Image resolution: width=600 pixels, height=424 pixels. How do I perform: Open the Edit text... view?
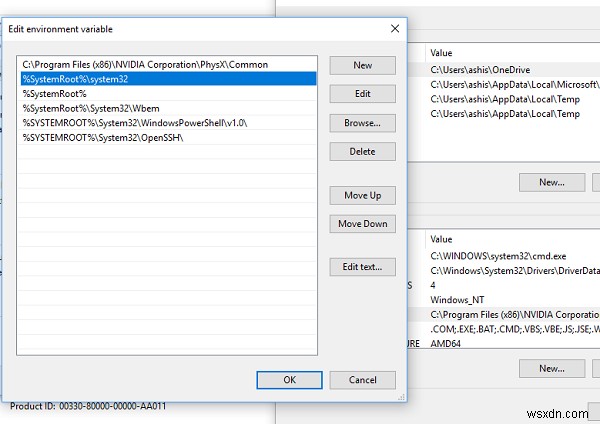362,267
